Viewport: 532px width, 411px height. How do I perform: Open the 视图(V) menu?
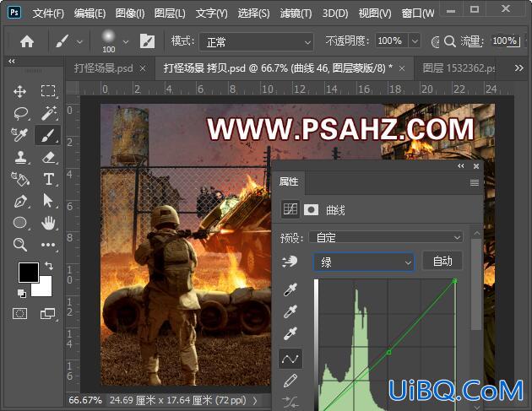point(375,14)
